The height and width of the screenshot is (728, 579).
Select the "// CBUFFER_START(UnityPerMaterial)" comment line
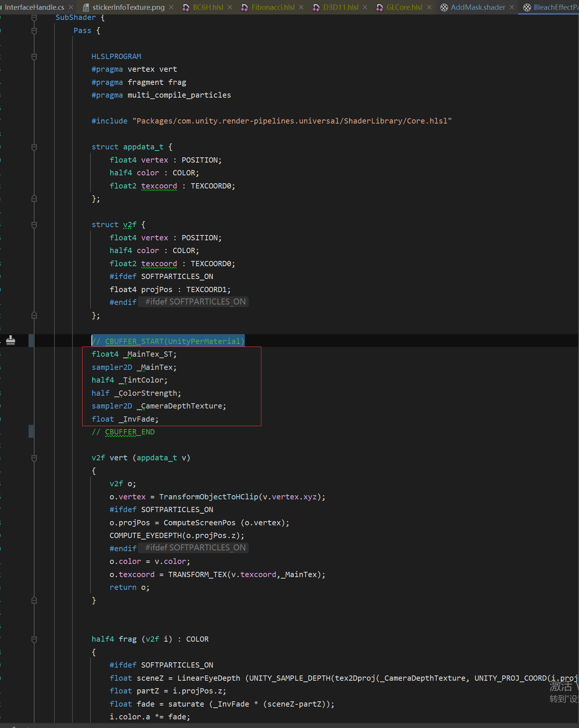[x=168, y=341]
